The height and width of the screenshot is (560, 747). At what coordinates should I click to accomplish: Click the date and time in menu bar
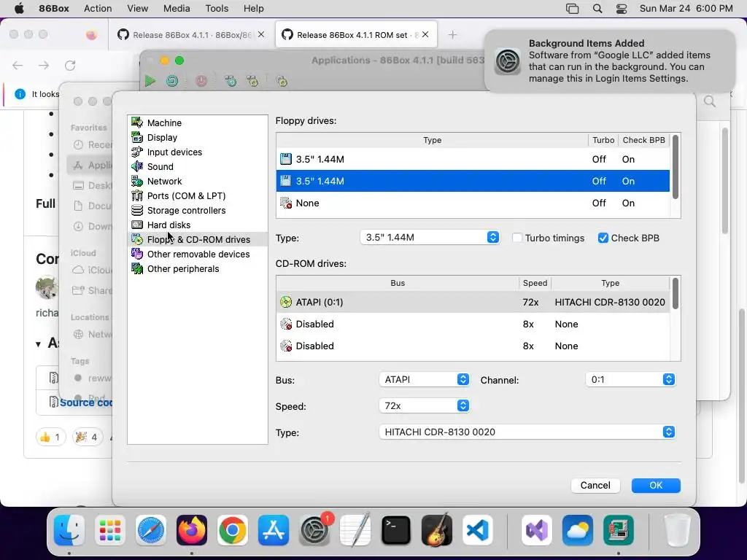pos(686,9)
